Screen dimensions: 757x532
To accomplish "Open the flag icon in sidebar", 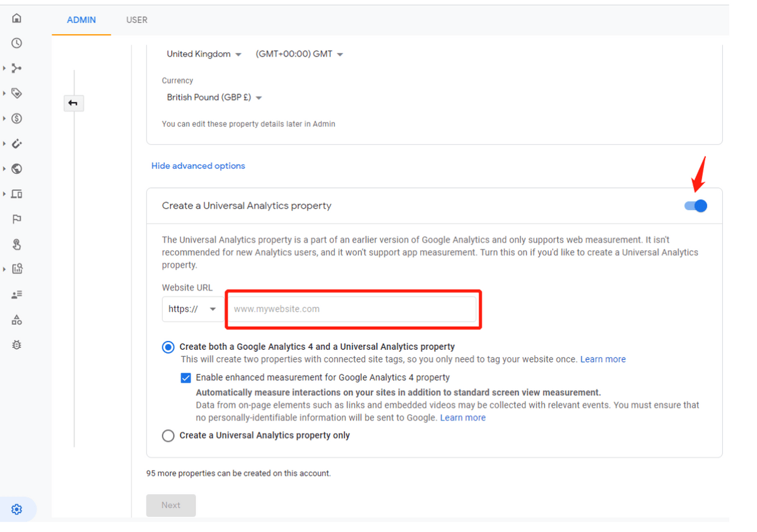I will click(16, 219).
